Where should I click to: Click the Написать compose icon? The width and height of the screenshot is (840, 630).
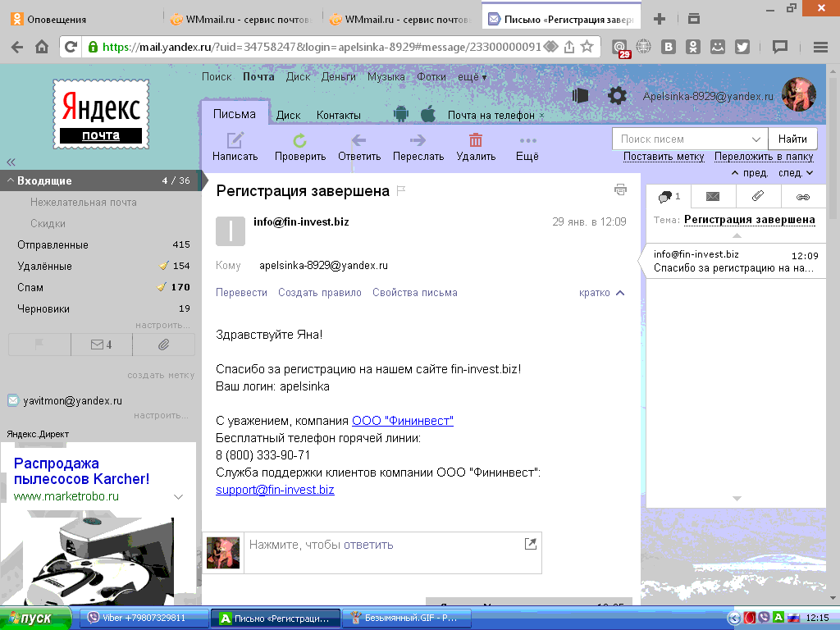(x=235, y=140)
